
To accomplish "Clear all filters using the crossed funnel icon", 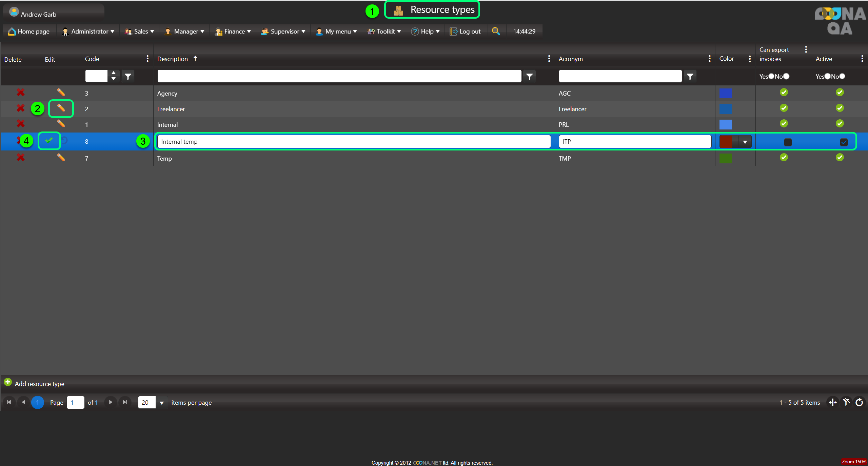I will click(846, 402).
